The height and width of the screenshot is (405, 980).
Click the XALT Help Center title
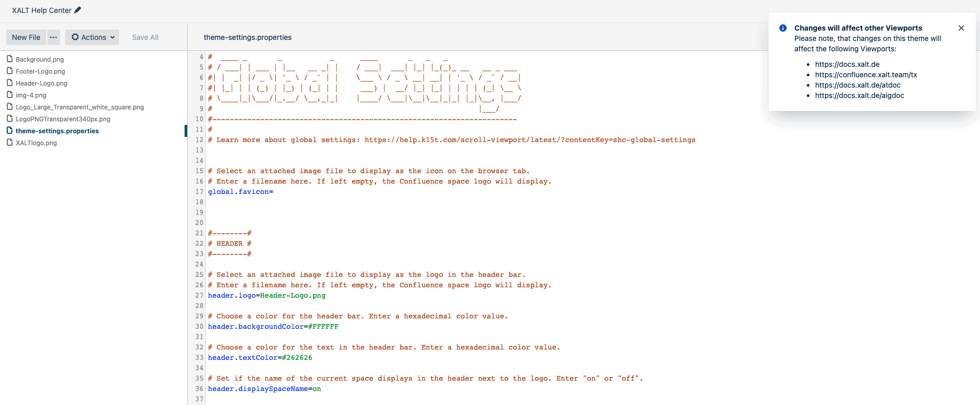point(41,10)
